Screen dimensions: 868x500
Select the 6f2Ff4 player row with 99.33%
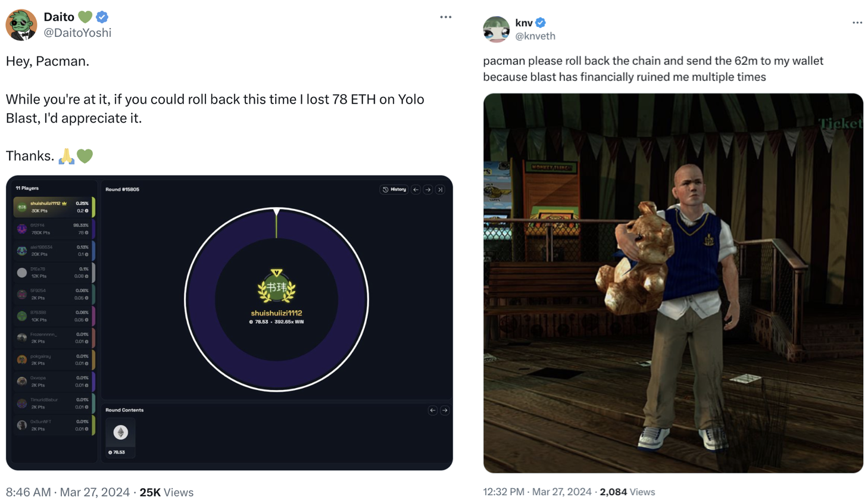click(54, 229)
